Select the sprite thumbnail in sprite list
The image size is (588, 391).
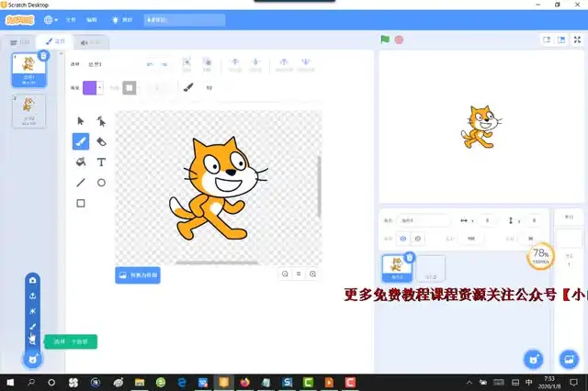click(x=397, y=268)
